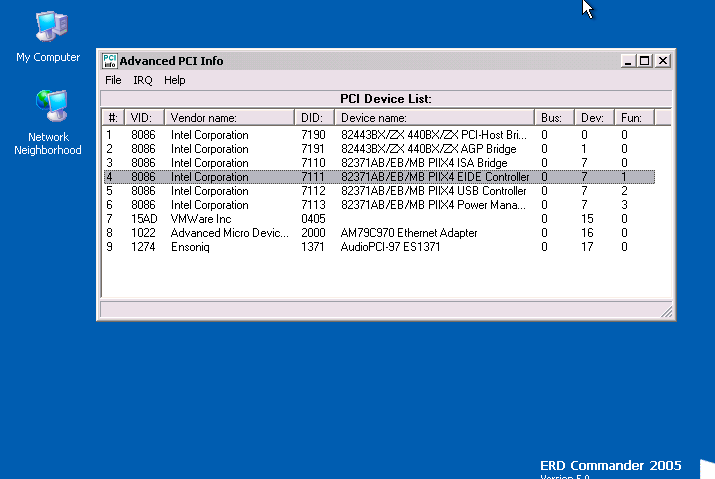
Task: Close the Advanced PCI Info window
Action: (x=663, y=61)
